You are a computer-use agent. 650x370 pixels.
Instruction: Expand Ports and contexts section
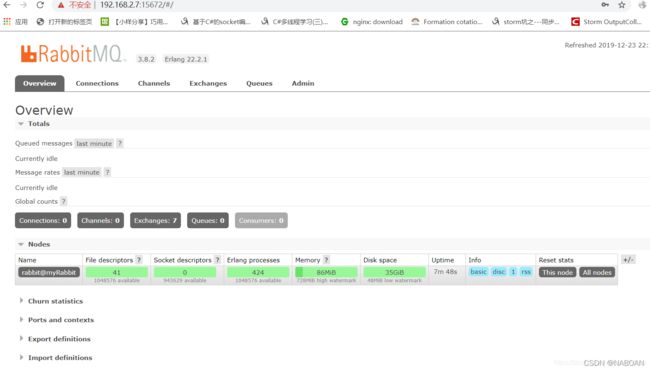click(x=57, y=320)
